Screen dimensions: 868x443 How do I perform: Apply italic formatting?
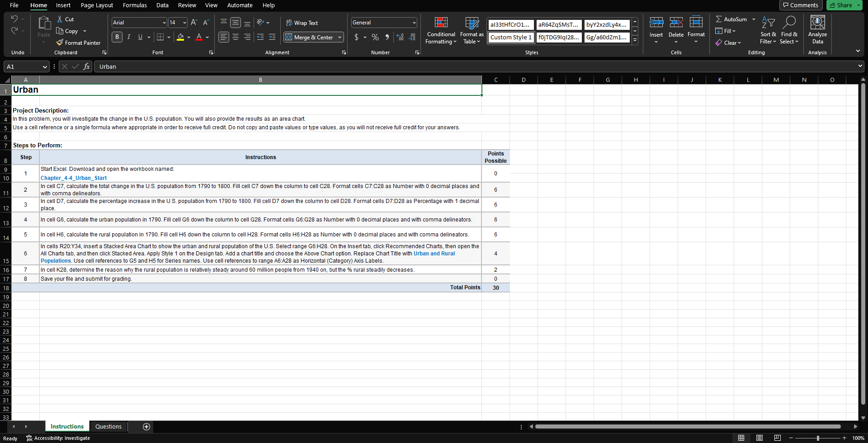click(x=128, y=37)
